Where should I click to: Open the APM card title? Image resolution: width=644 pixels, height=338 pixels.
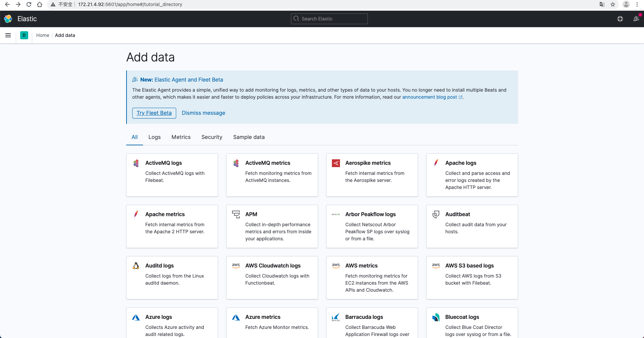251,214
